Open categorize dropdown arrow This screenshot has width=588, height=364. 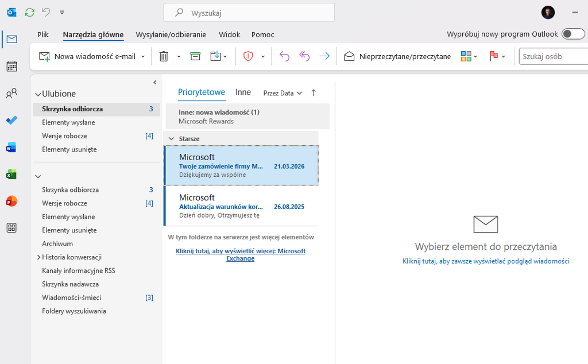point(475,57)
